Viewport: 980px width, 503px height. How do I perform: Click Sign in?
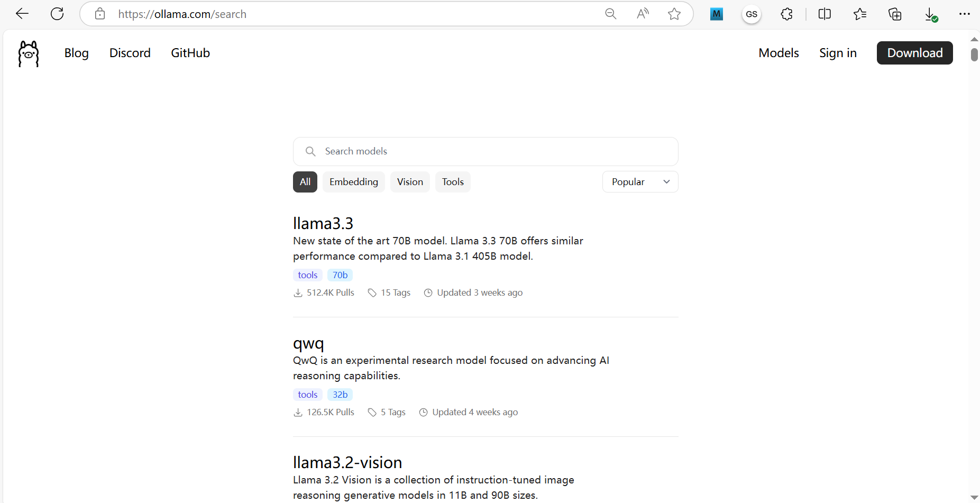(x=838, y=53)
